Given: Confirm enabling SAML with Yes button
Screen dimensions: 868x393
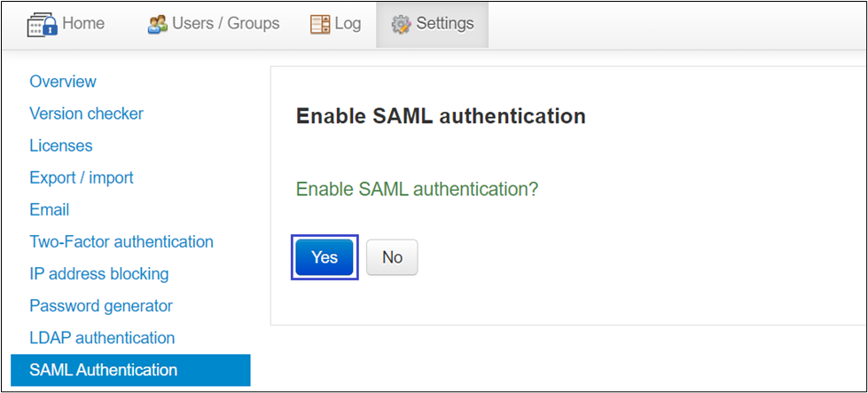Looking at the screenshot, I should click(x=325, y=257).
